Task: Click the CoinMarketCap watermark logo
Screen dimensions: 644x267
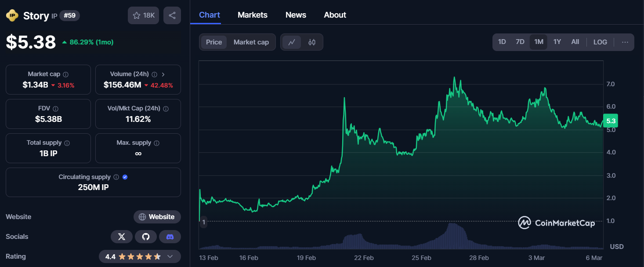Action: [x=557, y=223]
